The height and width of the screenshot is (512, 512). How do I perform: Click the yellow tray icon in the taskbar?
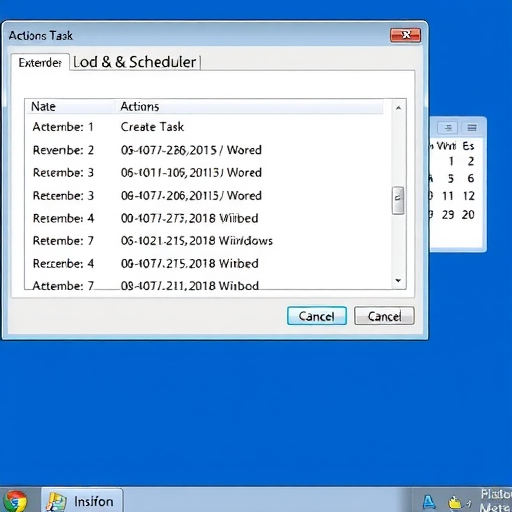[x=455, y=502]
